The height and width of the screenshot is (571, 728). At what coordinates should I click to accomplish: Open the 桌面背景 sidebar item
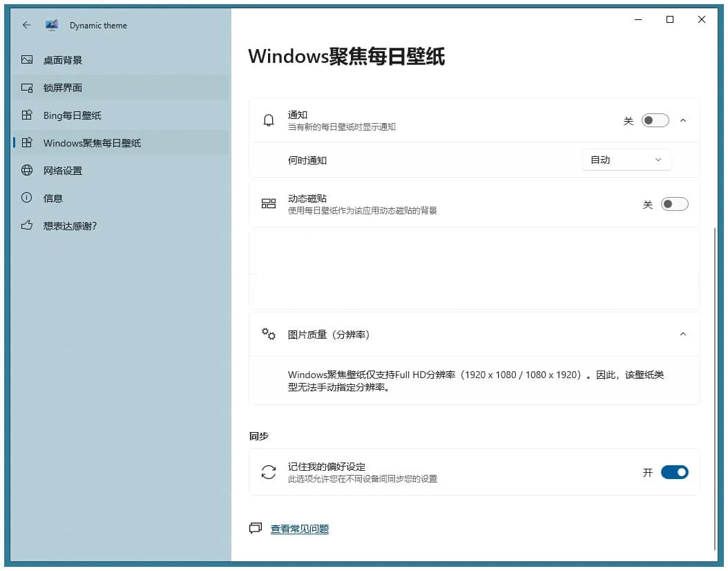63,60
